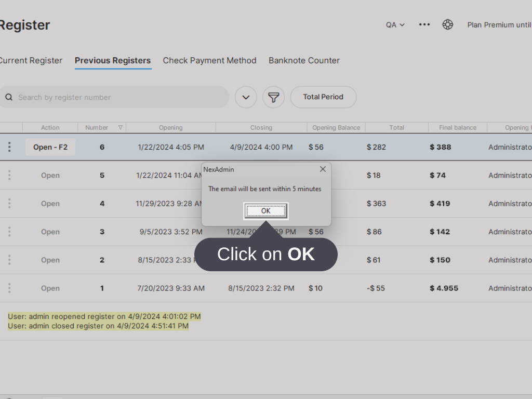Dismiss the NexAdmin dialog with X
Image resolution: width=532 pixels, height=399 pixels.
point(323,169)
